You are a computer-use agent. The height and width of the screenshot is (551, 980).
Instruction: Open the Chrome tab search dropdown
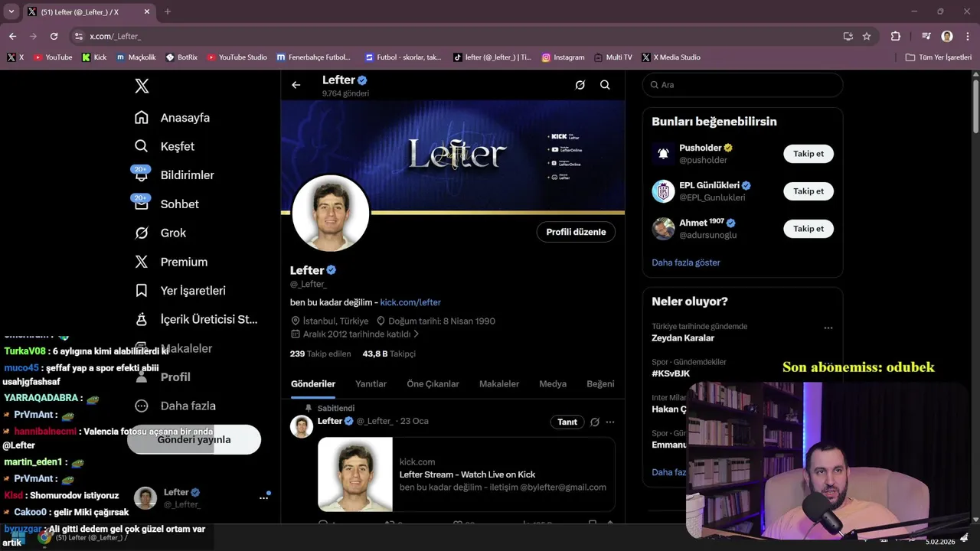tap(11, 11)
